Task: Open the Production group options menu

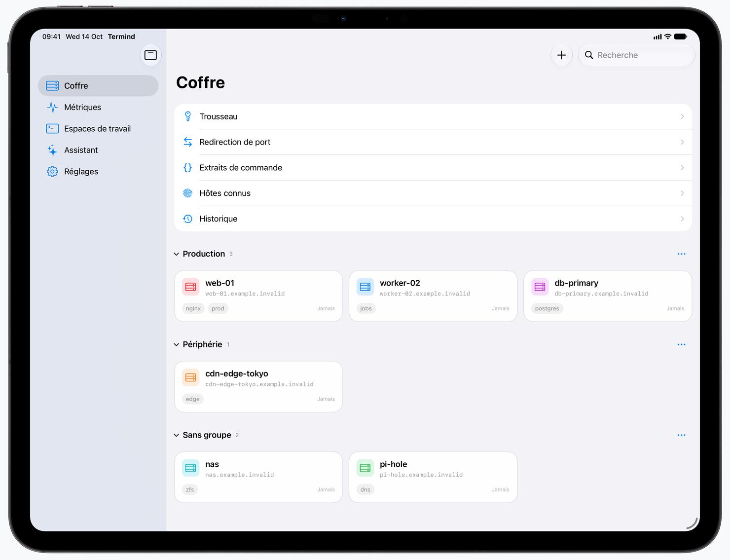Action: [x=682, y=254]
